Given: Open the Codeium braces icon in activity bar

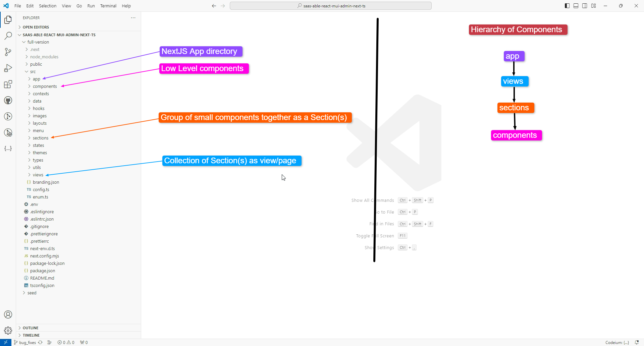Looking at the screenshot, I should (x=8, y=149).
